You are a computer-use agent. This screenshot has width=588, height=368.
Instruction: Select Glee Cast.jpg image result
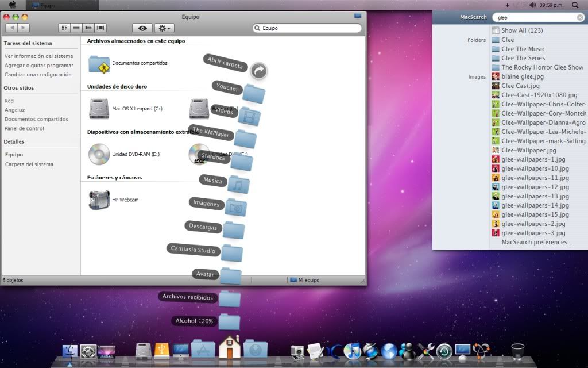coord(520,86)
